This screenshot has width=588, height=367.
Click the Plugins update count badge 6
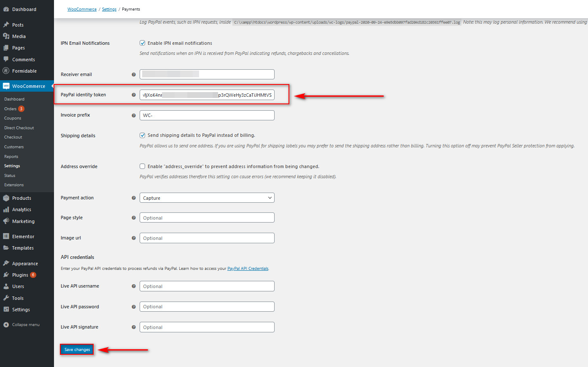tap(33, 275)
